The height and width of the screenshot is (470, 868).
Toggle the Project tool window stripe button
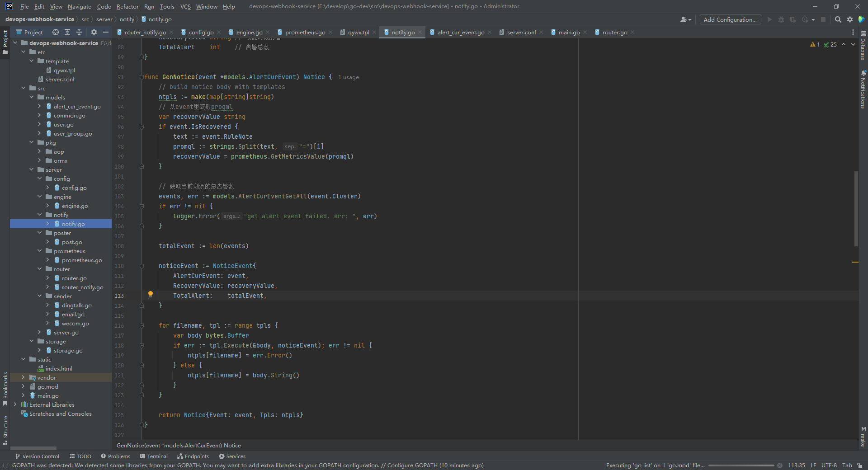click(x=5, y=42)
